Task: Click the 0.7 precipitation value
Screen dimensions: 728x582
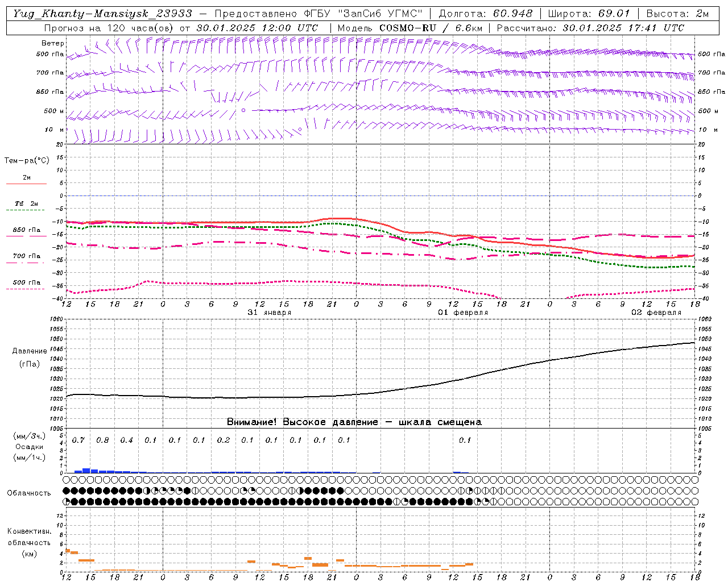Action: pyautogui.click(x=78, y=440)
